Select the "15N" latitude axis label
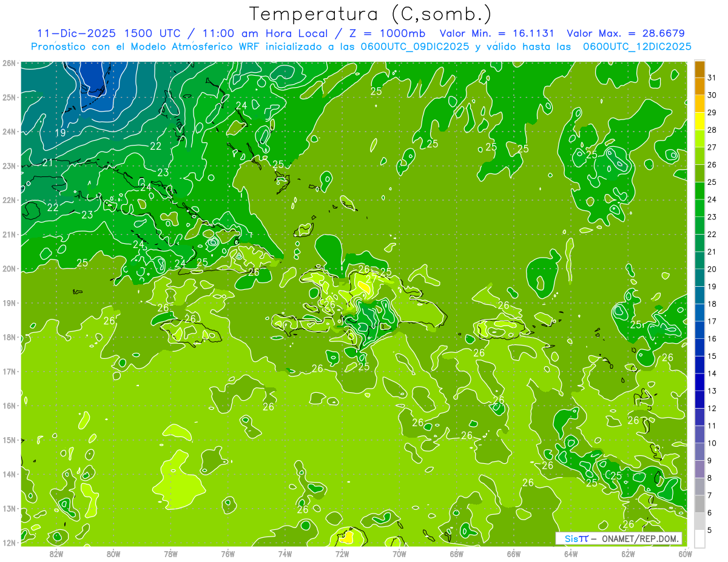The image size is (728, 562). pos(8,440)
